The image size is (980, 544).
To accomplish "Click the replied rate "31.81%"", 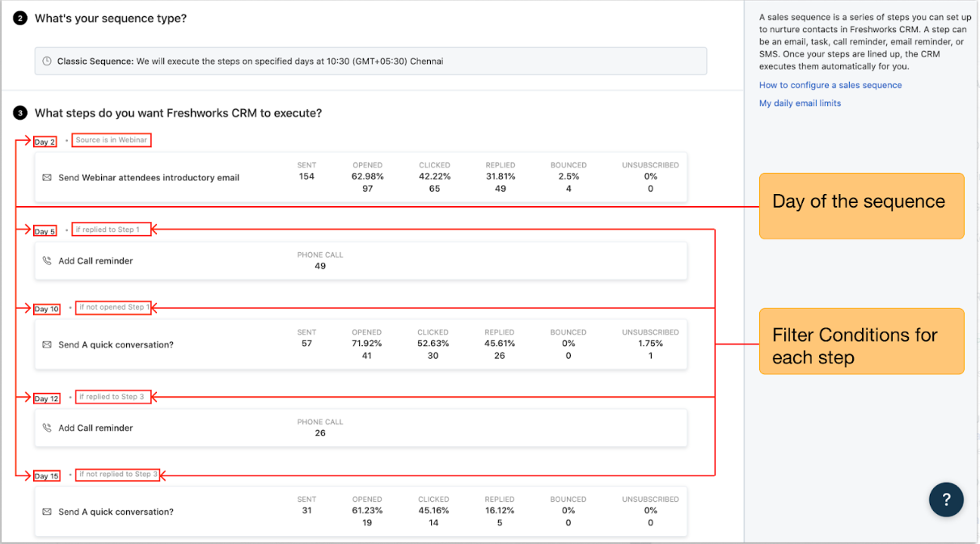I will coord(501,176).
